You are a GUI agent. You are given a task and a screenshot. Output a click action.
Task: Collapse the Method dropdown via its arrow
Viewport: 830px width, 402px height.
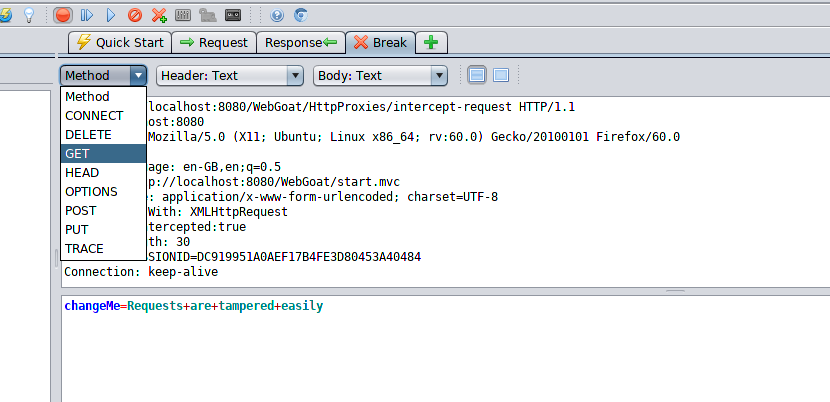click(138, 75)
